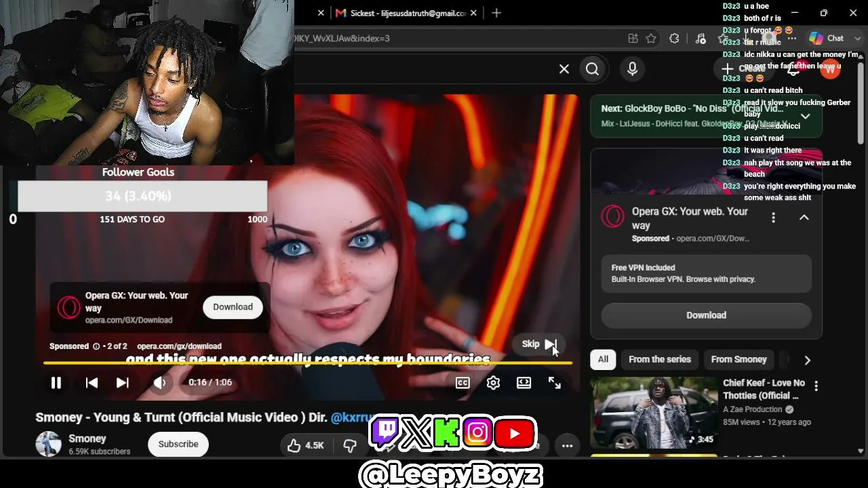The image size is (868, 488).
Task: Click the Download button in sidebar ad
Action: [x=706, y=315]
